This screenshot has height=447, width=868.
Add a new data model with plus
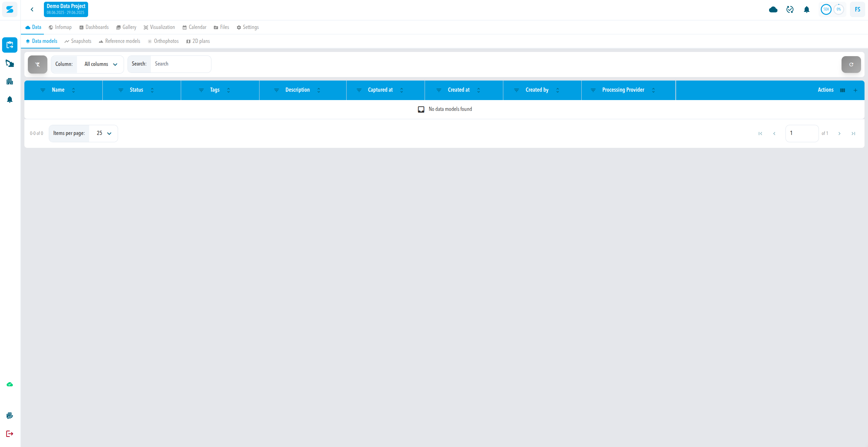pyautogui.click(x=855, y=90)
